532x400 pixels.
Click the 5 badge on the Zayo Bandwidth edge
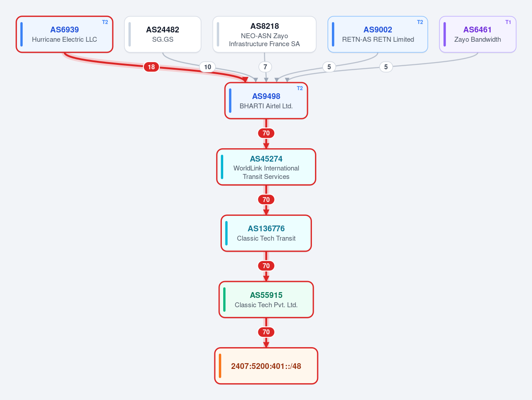pyautogui.click(x=386, y=67)
